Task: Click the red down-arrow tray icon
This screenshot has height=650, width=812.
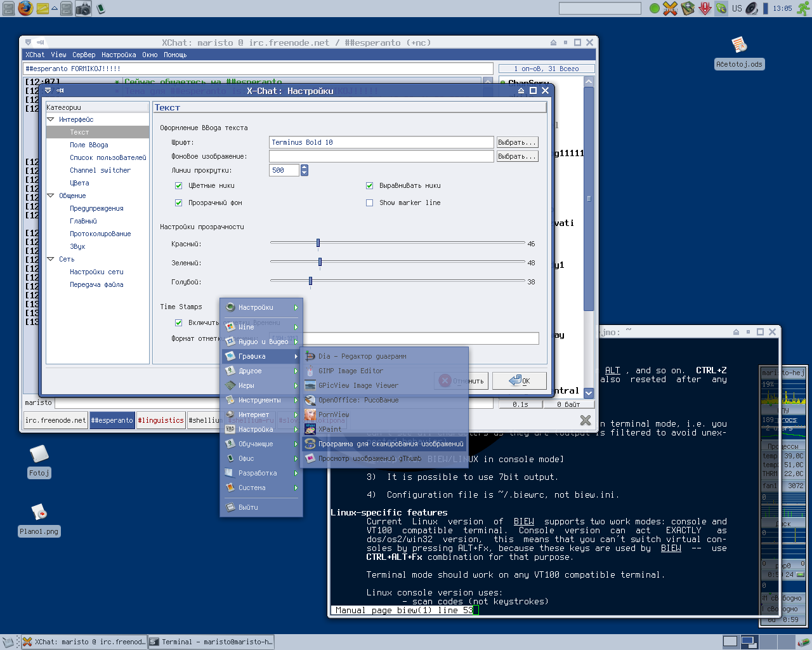Action: pos(705,8)
